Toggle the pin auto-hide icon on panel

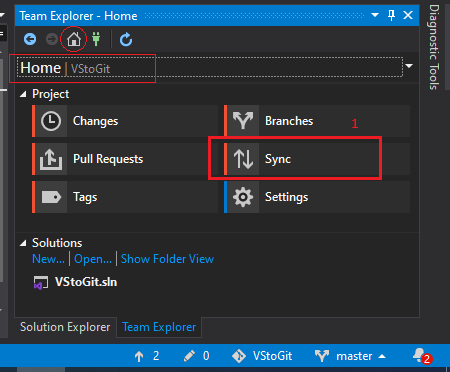392,15
